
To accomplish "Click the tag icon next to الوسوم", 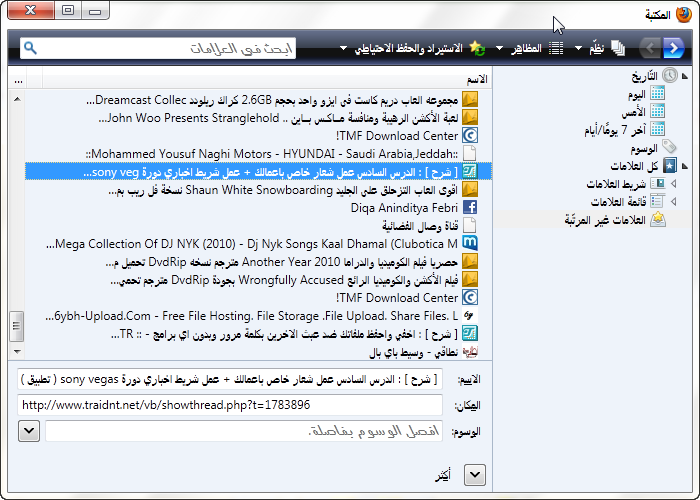I will [669, 146].
